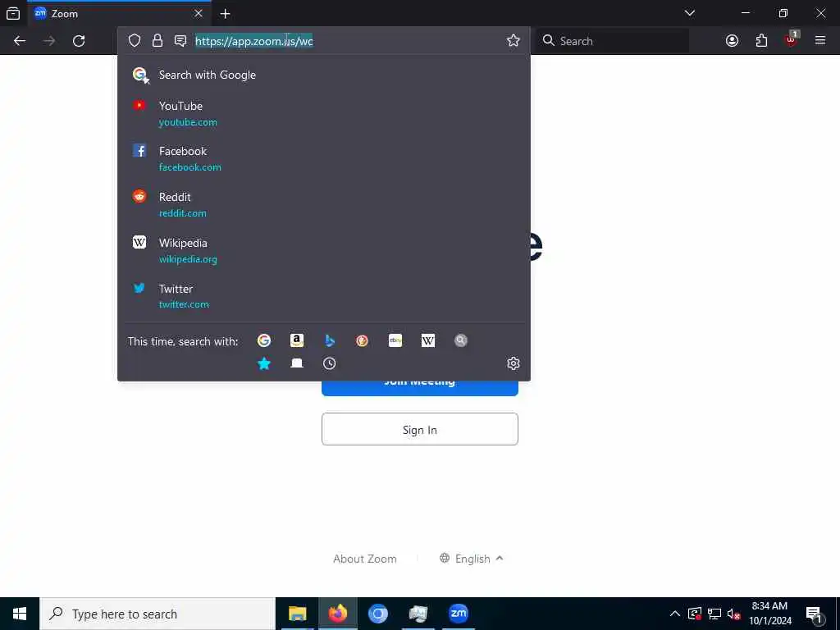This screenshot has width=840, height=630.
Task: Search open tabs with the tabs icon
Action: coord(297,363)
